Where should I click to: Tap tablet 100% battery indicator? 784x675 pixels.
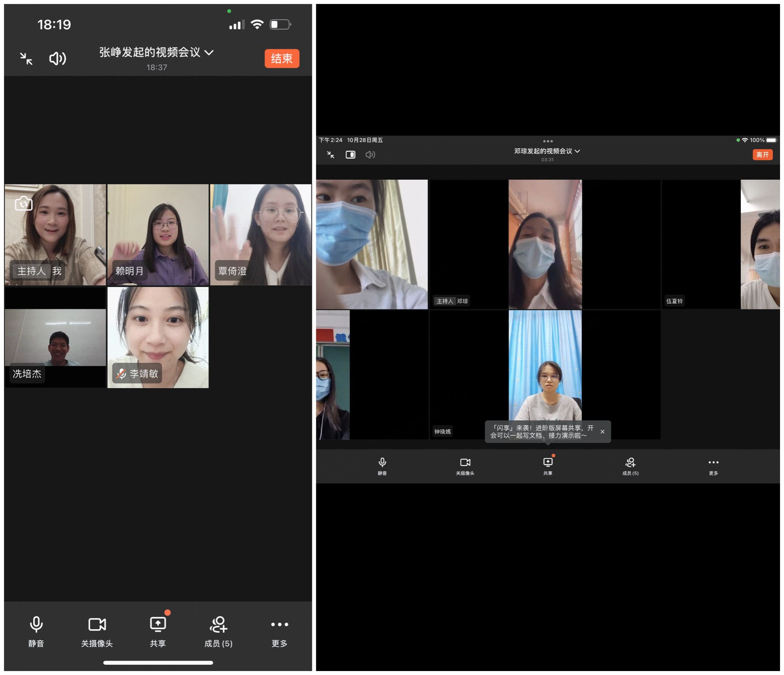[x=763, y=140]
